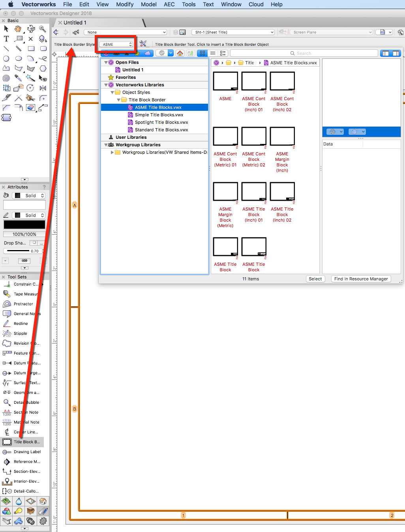Select the Eyedropper tool
405x532 pixels.
click(18, 78)
